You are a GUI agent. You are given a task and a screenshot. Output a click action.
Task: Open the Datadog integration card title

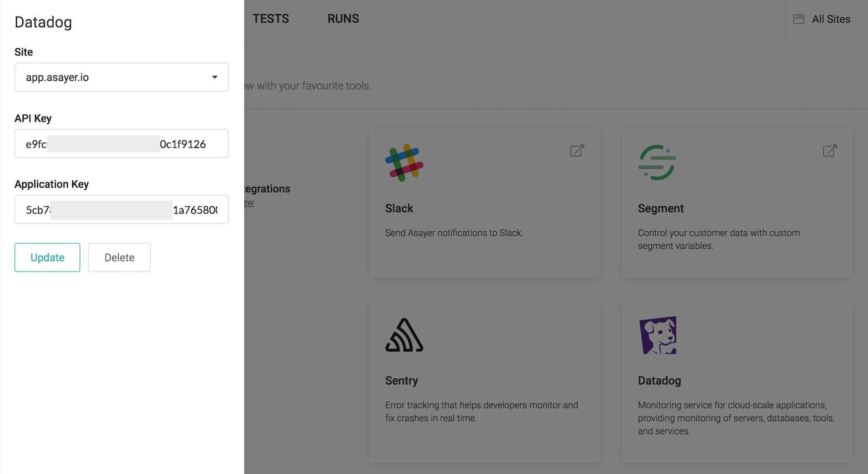tap(659, 381)
